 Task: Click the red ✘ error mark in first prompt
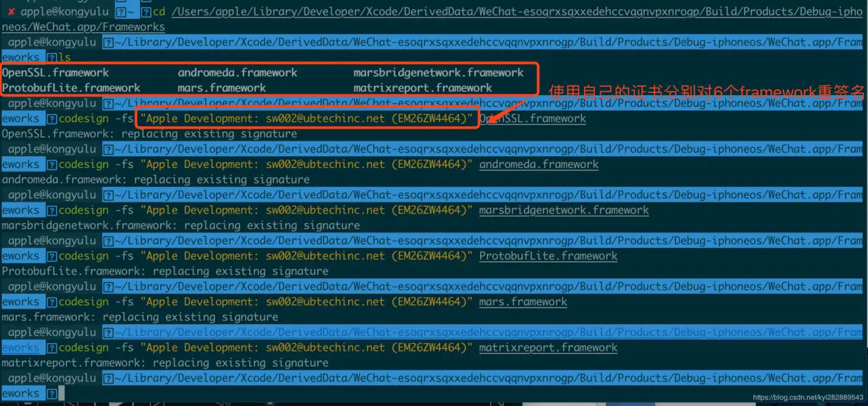click(x=11, y=12)
